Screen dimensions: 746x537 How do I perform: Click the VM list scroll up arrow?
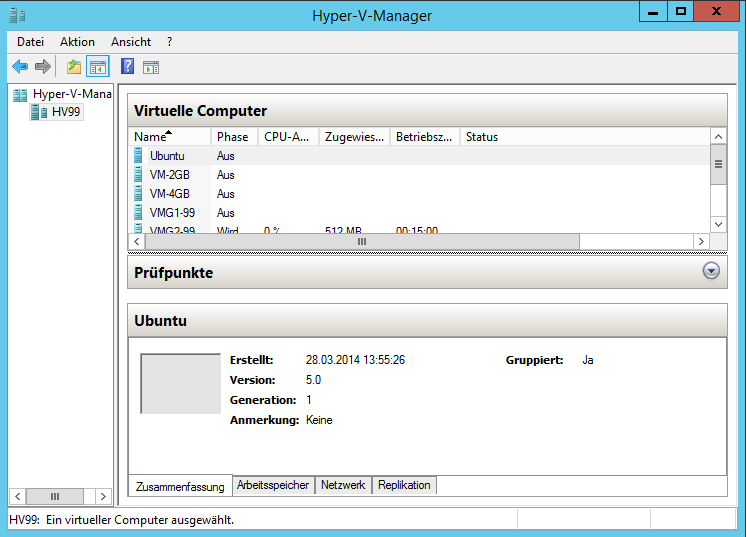click(x=718, y=137)
